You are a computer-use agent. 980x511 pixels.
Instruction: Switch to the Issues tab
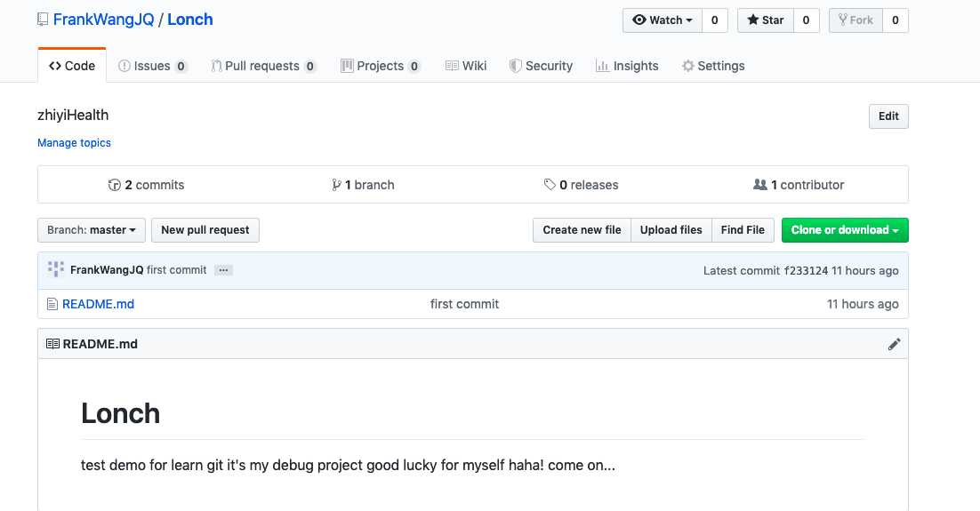[x=152, y=66]
